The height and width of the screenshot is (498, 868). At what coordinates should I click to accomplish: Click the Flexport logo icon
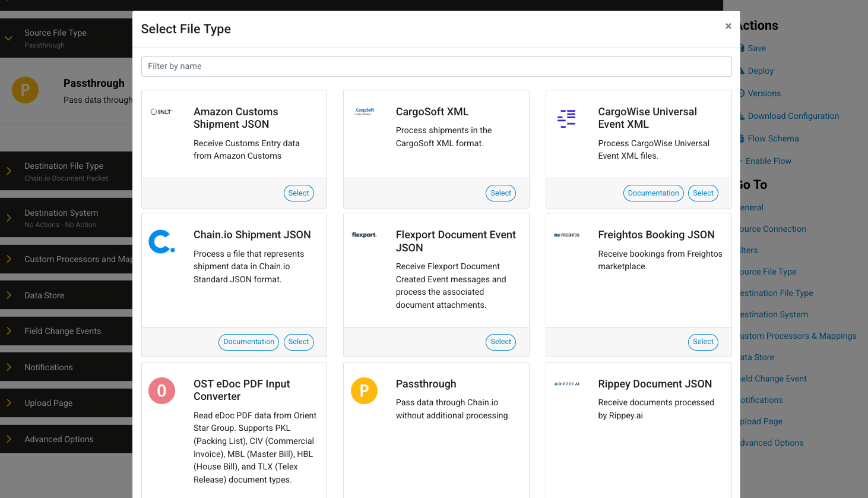(364, 235)
